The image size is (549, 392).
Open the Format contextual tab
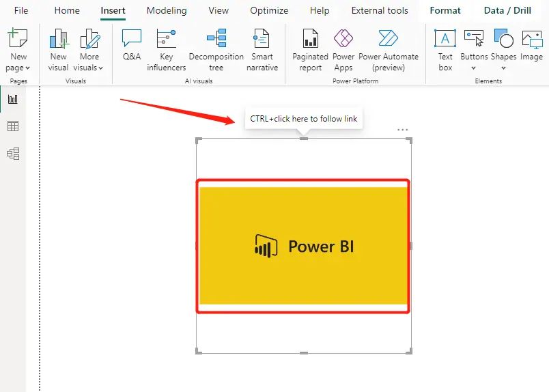pyautogui.click(x=445, y=10)
